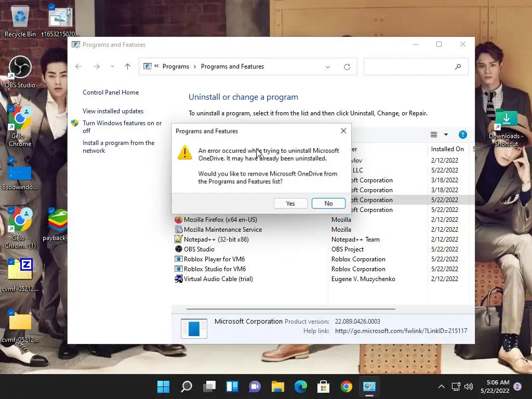This screenshot has height=399, width=532.
Task: Click the Forward navigation arrow
Action: (96, 66)
